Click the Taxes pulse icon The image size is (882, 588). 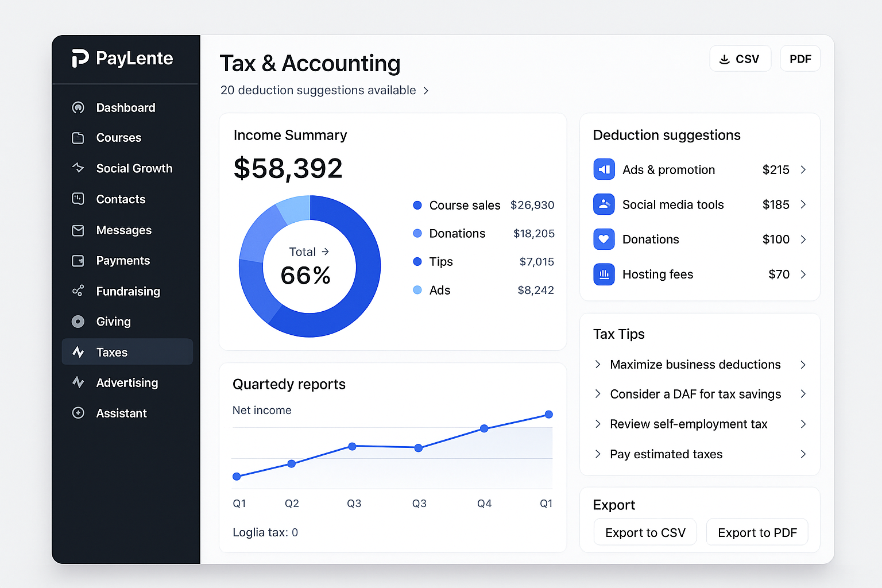(78, 352)
